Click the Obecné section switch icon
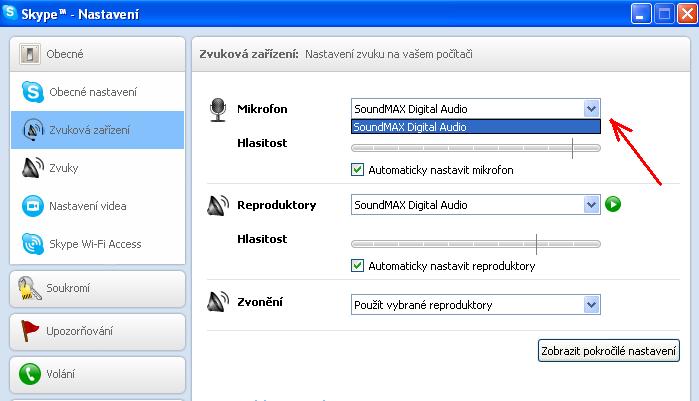Screen dimensions: 699x401 [x=30, y=54]
